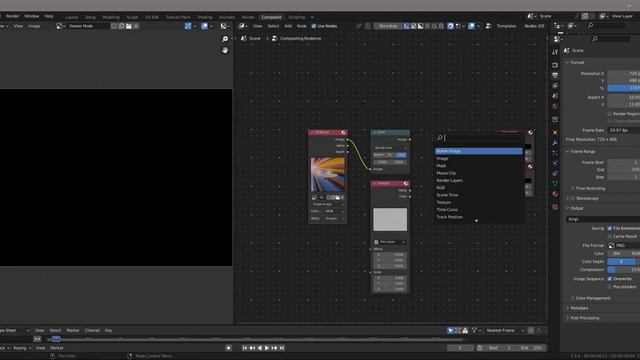Toggle the Use Nodes checkbox

[x=314, y=26]
